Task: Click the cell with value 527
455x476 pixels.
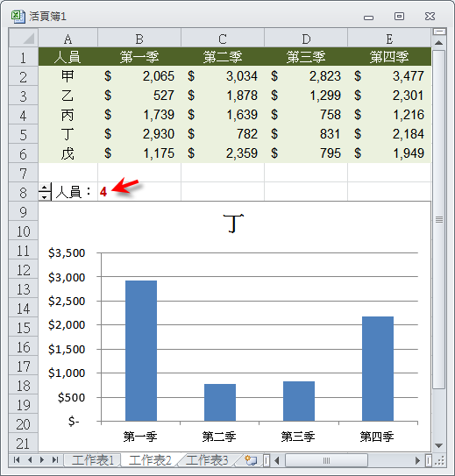Action: point(139,96)
